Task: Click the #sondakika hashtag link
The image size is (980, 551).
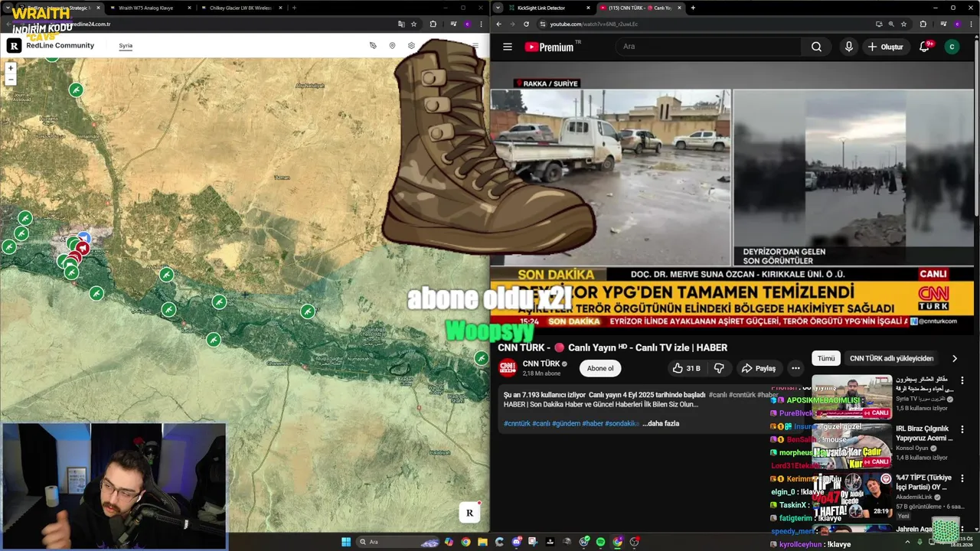Action: [x=622, y=423]
